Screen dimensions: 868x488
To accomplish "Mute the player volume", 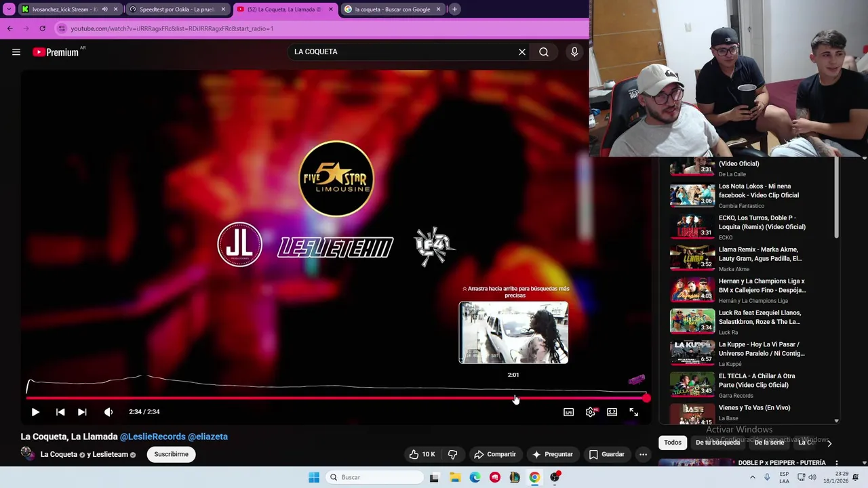I will 108,411.
